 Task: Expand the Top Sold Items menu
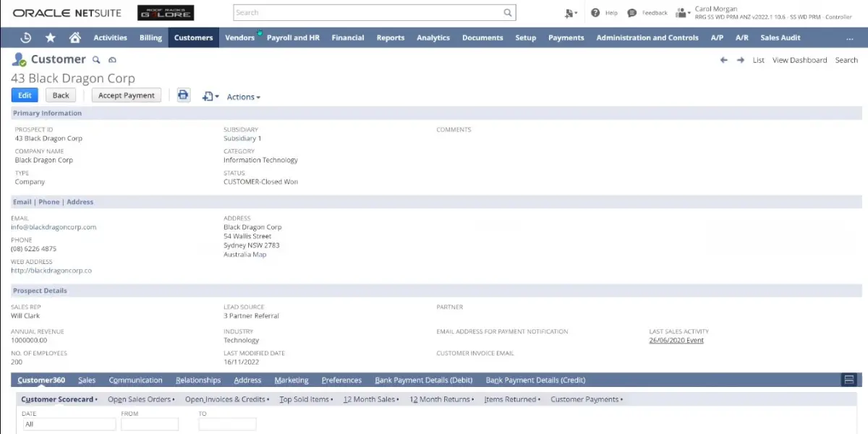(x=306, y=399)
